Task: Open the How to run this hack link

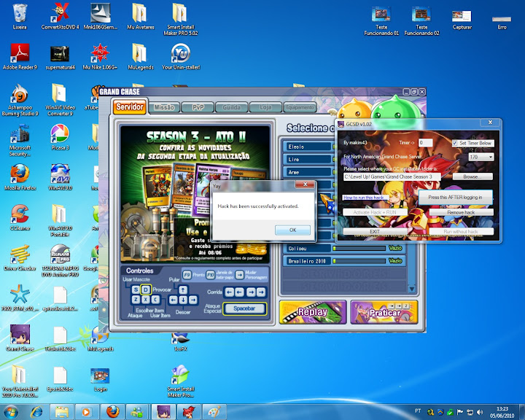Action: 364,198
